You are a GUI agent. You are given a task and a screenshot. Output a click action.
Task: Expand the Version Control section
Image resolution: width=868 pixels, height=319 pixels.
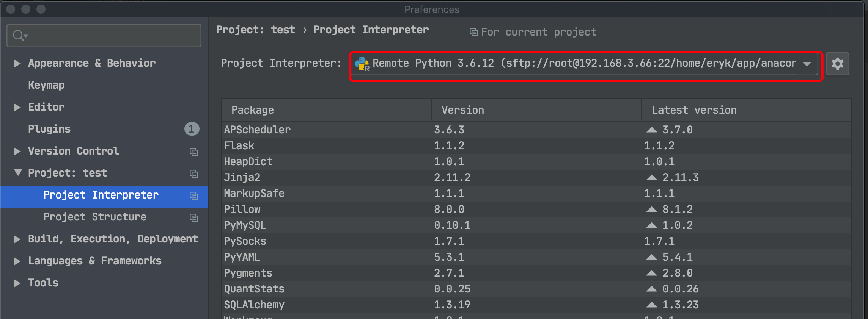17,151
